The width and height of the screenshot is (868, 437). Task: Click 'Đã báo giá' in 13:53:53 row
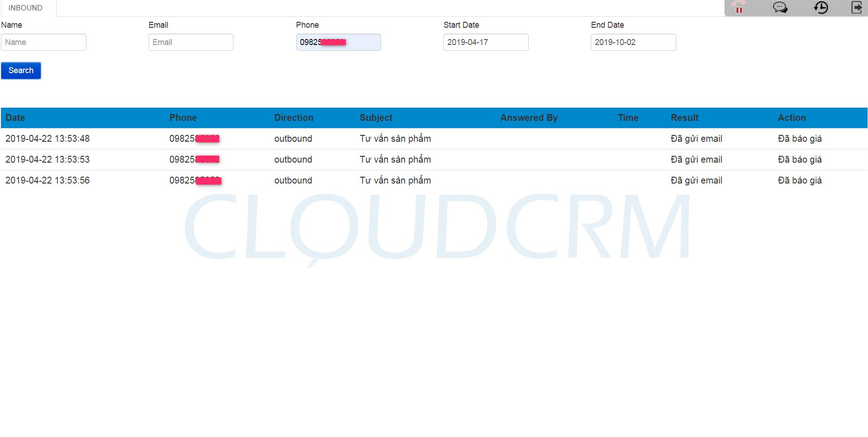[x=800, y=159]
